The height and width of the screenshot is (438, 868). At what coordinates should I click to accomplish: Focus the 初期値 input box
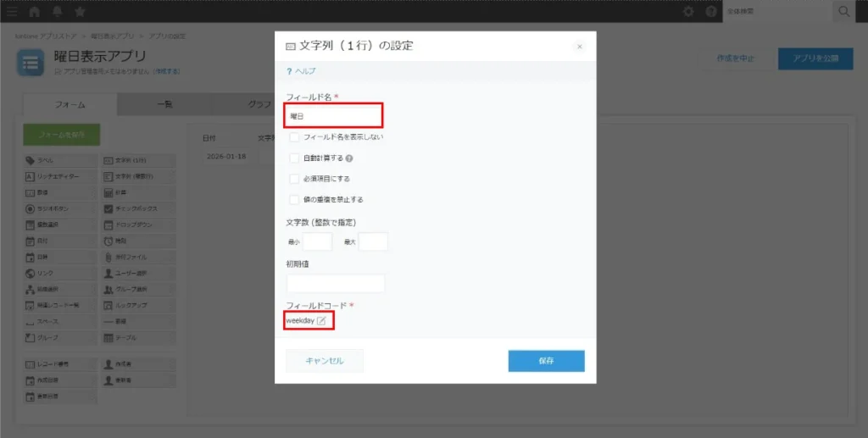(x=336, y=283)
